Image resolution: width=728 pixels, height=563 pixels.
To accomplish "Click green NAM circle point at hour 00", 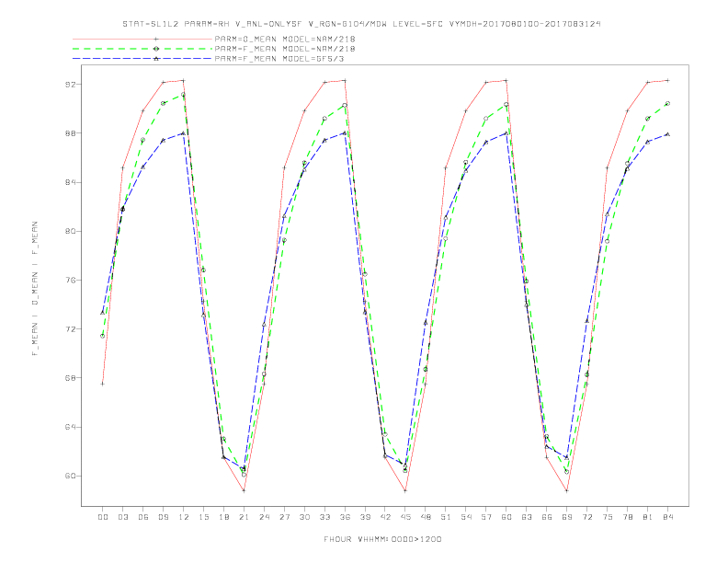I will point(103,336).
